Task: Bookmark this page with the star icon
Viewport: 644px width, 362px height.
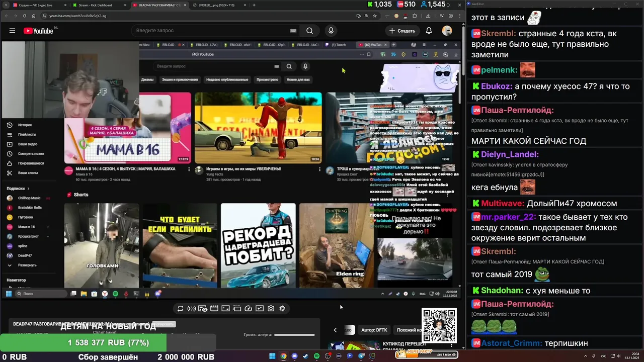Action: pos(375,16)
